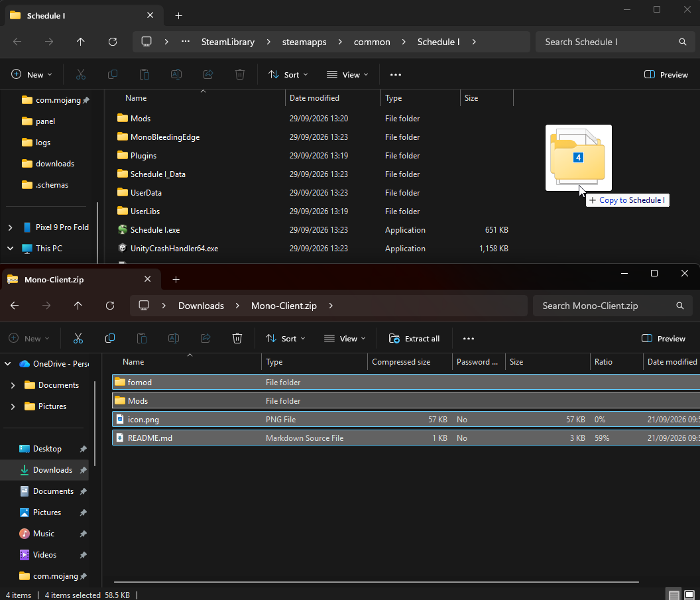Open View dropdown in Schedule I window
Viewport: 700px width, 600px height.
348,74
